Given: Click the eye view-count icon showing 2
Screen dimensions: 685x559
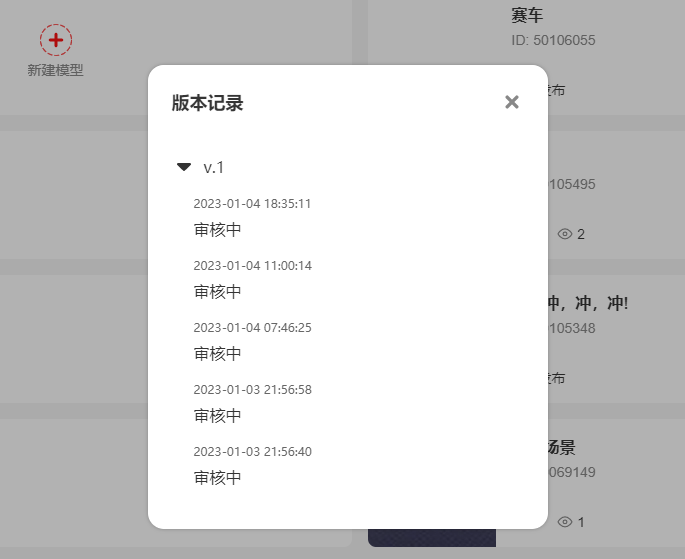Looking at the screenshot, I should click(565, 234).
